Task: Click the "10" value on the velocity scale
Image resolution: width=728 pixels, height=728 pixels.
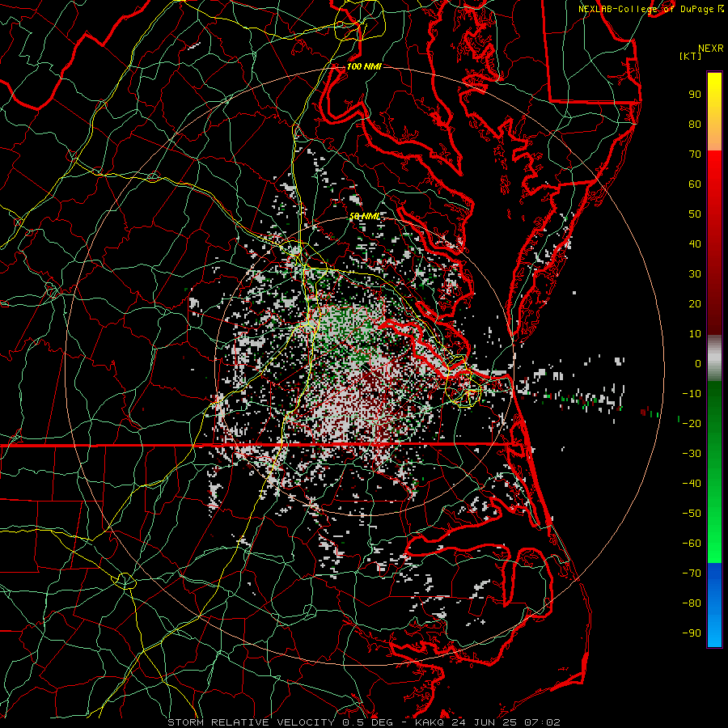Action: (695, 334)
